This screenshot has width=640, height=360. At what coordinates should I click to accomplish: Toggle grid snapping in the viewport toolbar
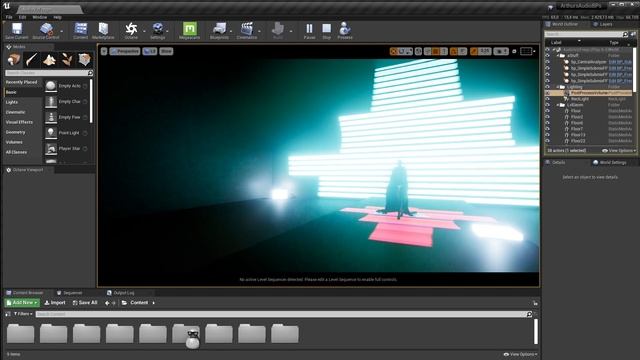(436, 51)
